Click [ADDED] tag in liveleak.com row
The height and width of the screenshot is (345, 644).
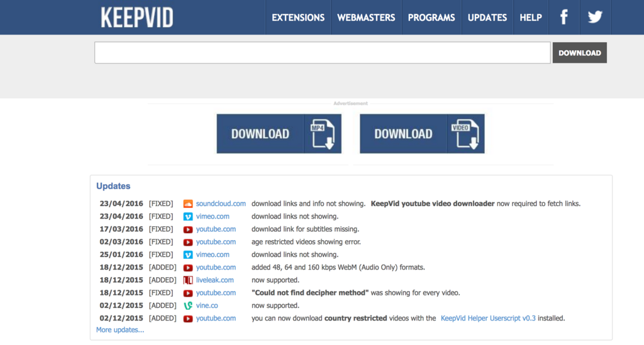(x=163, y=280)
